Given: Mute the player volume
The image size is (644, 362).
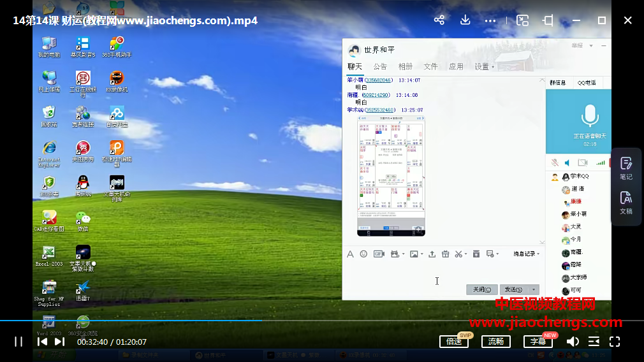Looking at the screenshot, I should [x=573, y=342].
